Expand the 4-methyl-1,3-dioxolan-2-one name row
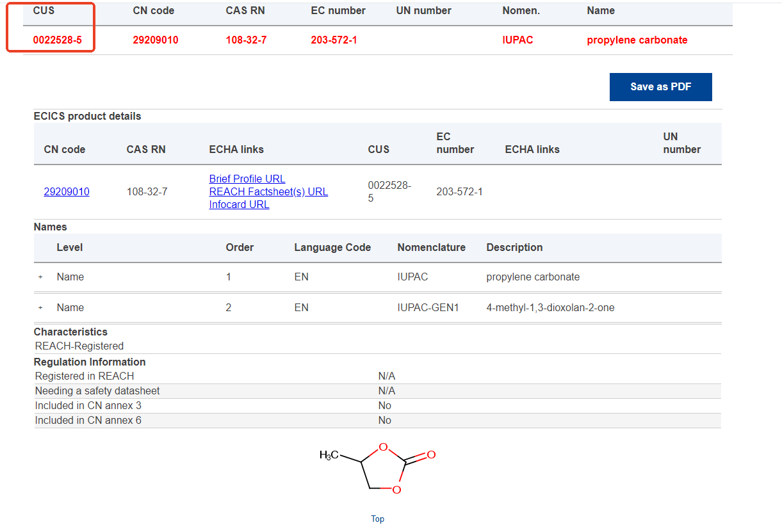The height and width of the screenshot is (532, 782). pyautogui.click(x=40, y=308)
